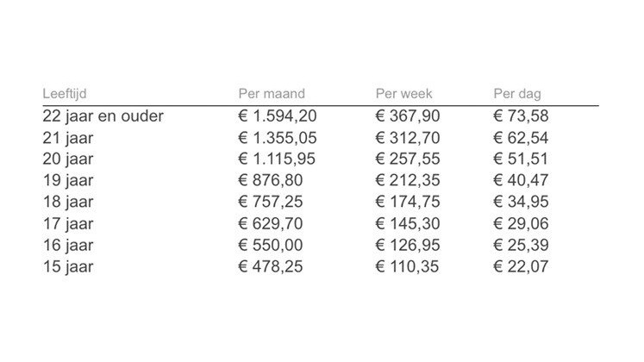Click the Per week column header

(403, 94)
